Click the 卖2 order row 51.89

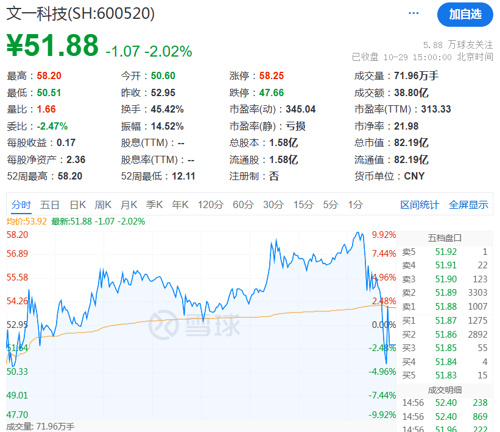point(445,293)
